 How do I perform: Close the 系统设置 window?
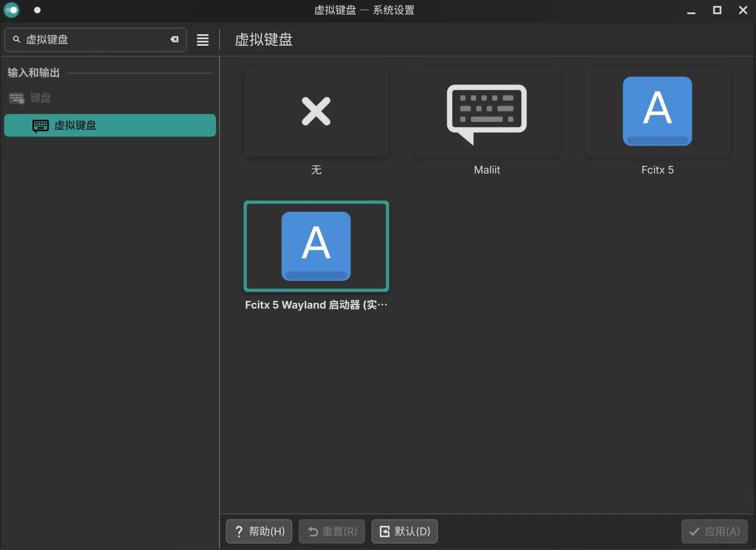743,10
